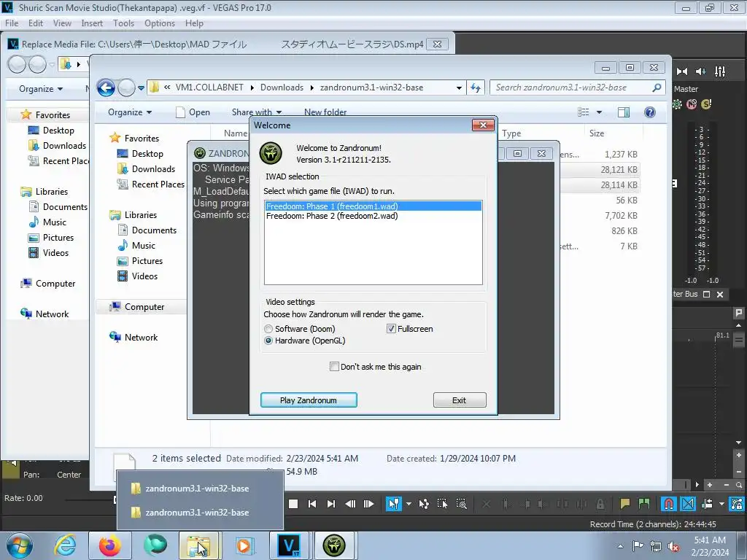Switch to VEGAS Pro taskbar icon
This screenshot has width=747, height=560.
point(289,545)
